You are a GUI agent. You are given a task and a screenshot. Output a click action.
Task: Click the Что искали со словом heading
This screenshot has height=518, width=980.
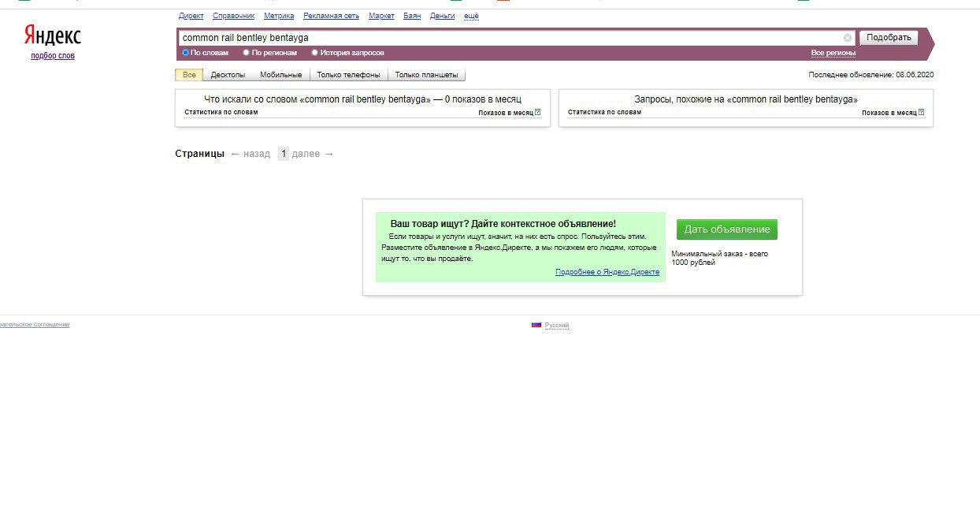362,99
